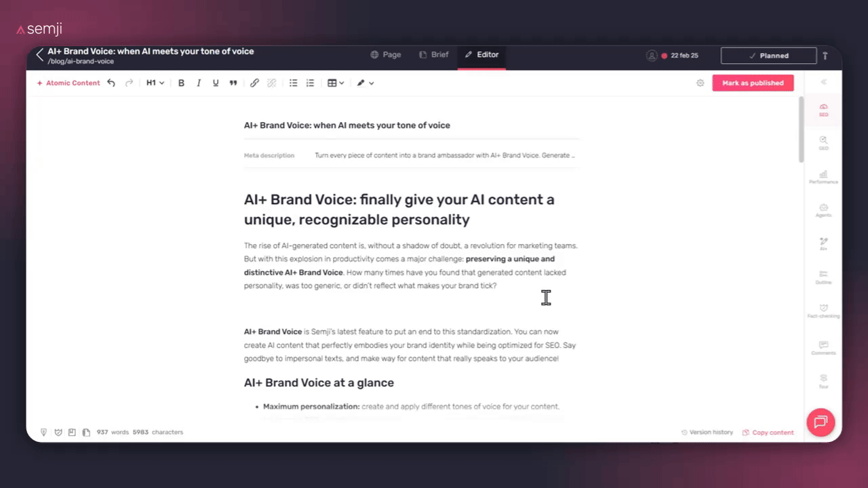
Task: Switch to the Brief tab
Action: tap(434, 54)
